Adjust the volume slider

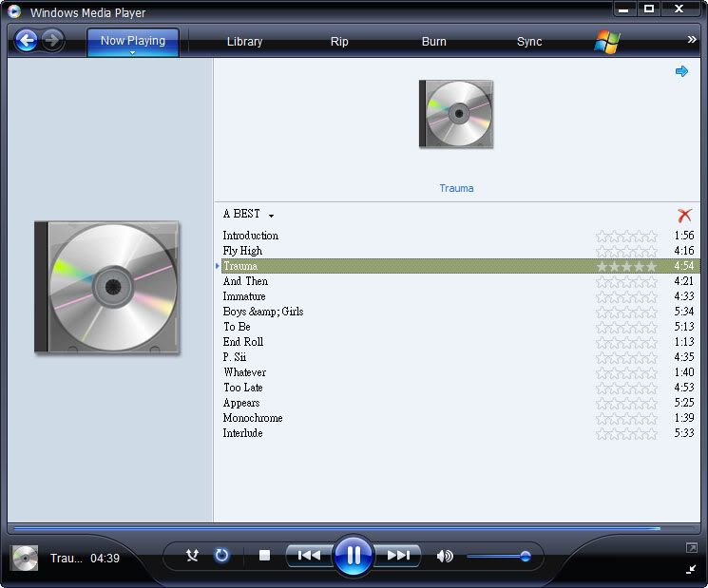point(525,557)
